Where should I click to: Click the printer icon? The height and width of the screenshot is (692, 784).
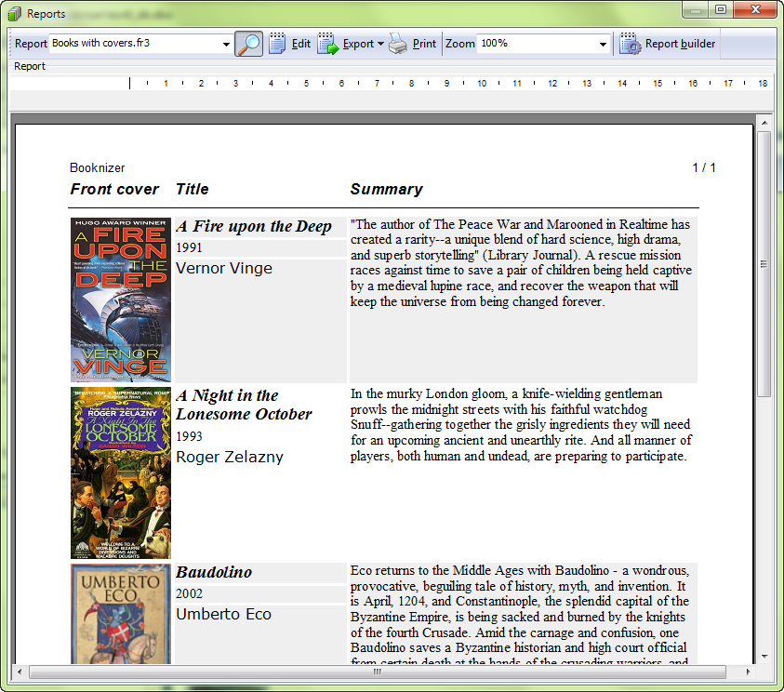398,44
